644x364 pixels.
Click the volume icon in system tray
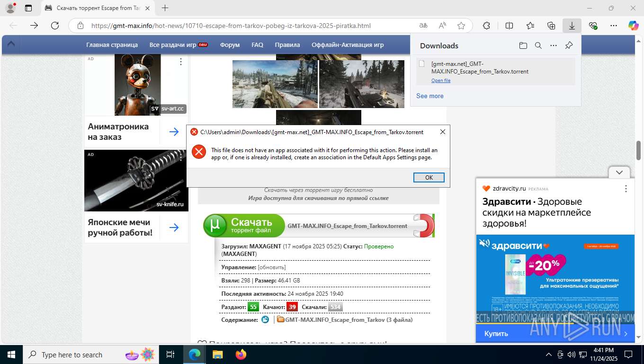(x=572, y=355)
